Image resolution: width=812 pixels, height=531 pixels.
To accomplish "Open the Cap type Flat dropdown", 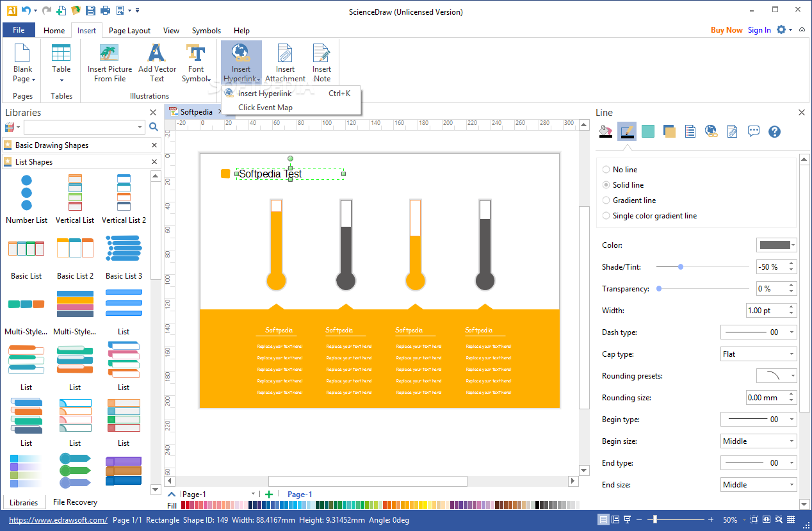I will click(759, 354).
